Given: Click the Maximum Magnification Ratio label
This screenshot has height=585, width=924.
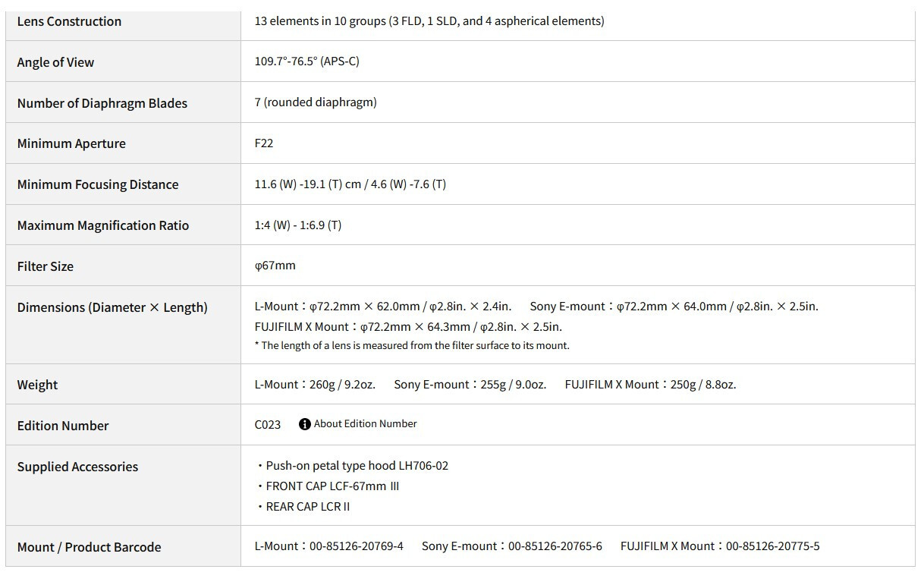Looking at the screenshot, I should click(x=103, y=225).
